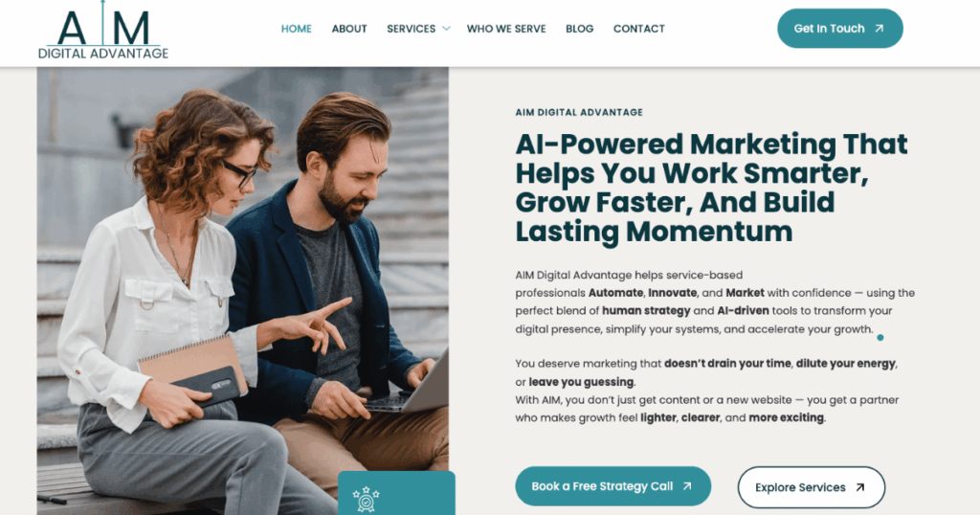Open the BLOG page
The width and height of the screenshot is (980, 515).
pos(579,29)
